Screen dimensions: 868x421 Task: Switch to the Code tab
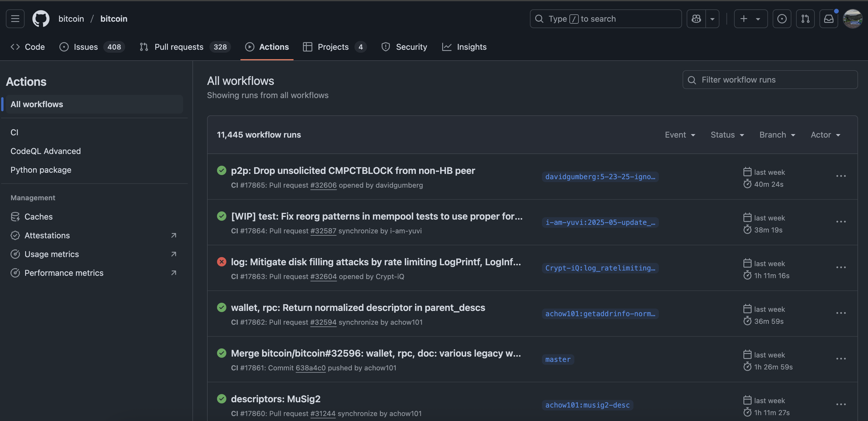27,47
